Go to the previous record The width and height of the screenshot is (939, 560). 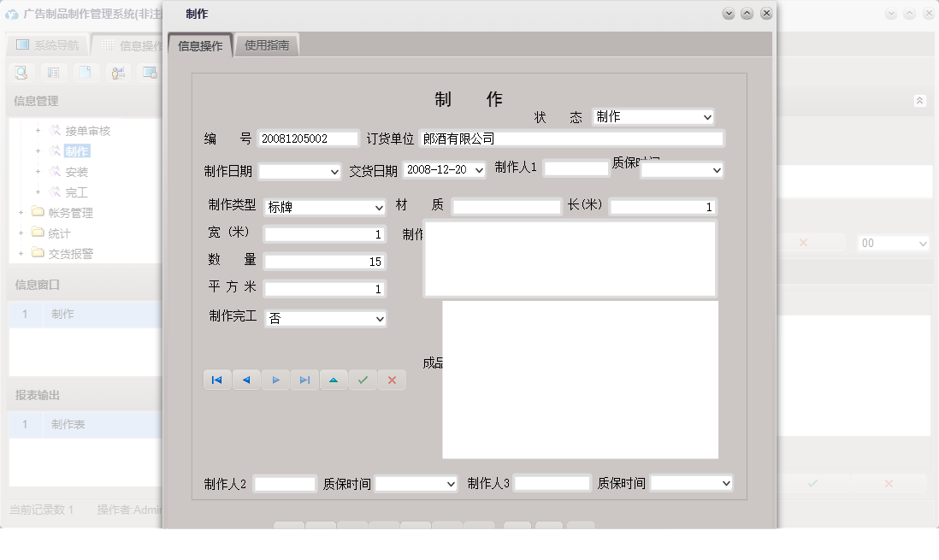(246, 380)
